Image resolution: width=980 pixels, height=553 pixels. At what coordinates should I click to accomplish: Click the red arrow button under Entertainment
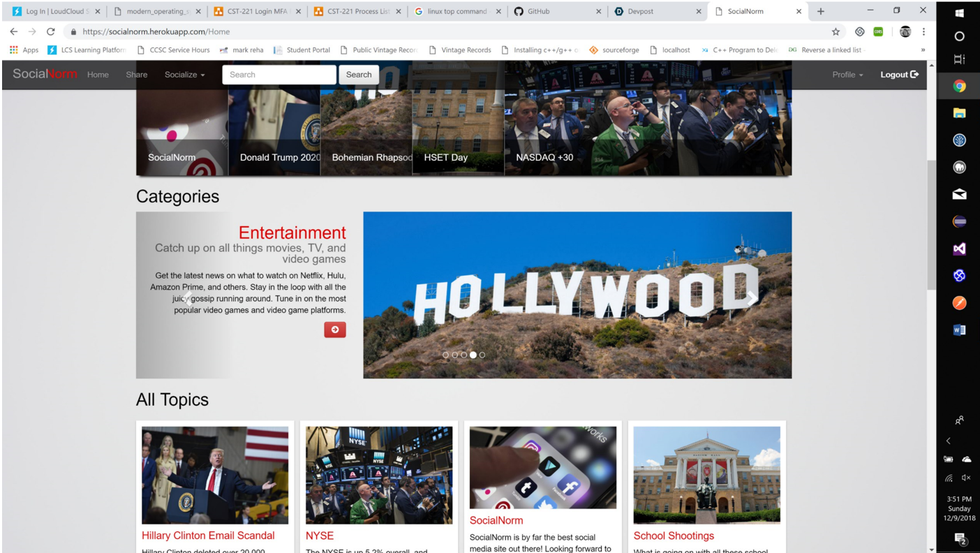pos(335,330)
